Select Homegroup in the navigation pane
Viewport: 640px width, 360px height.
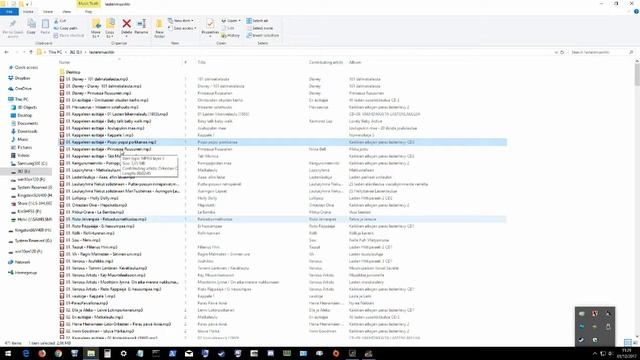(x=22, y=273)
